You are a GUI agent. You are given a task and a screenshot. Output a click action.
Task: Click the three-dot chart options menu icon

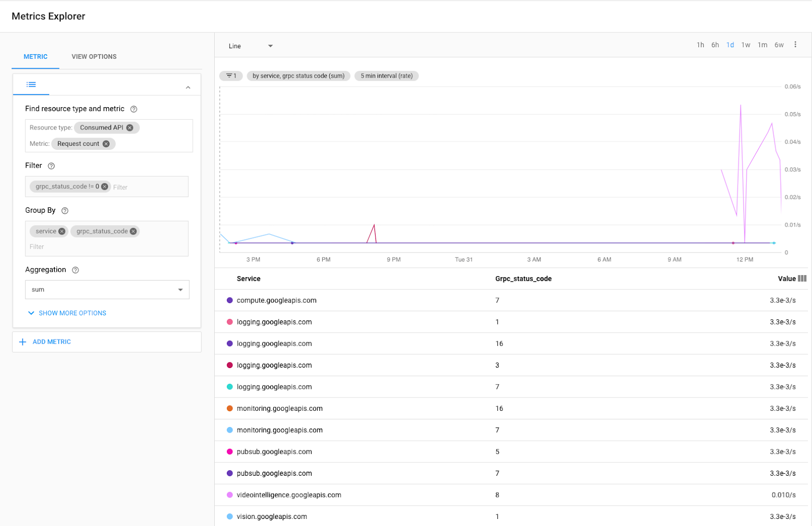pos(796,45)
